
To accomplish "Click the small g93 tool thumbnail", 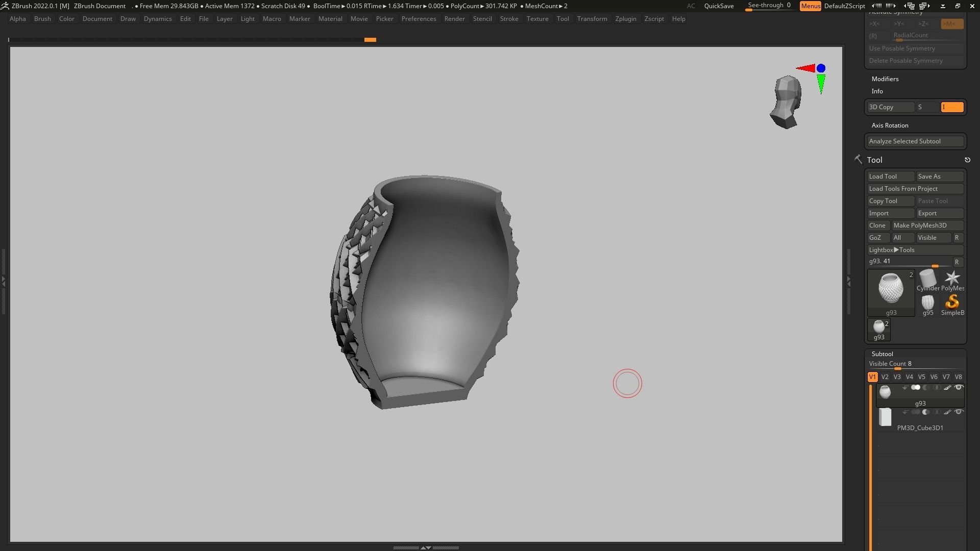I will (879, 330).
